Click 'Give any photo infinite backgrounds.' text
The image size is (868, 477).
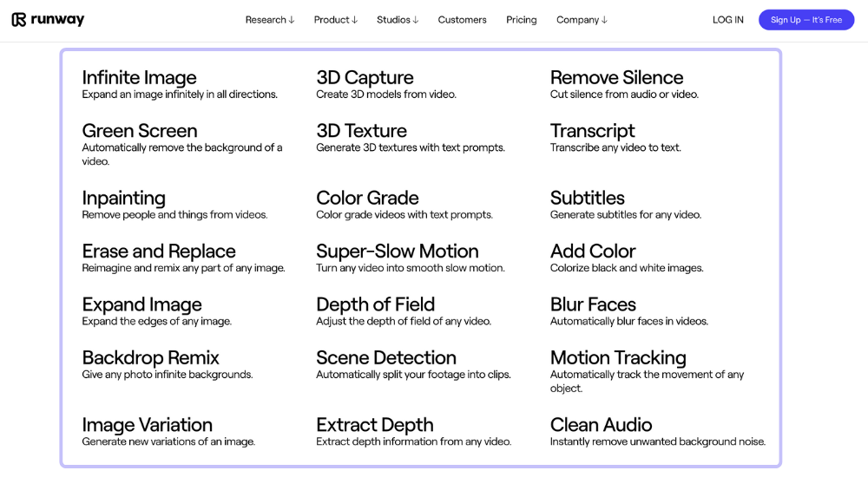click(168, 375)
